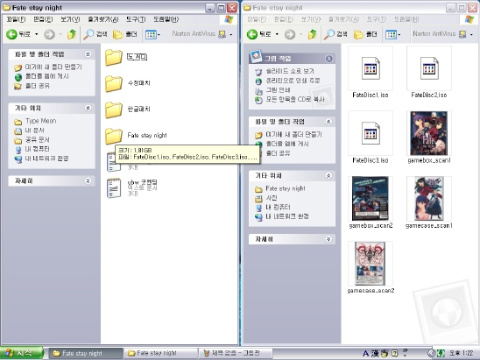The width and height of the screenshot is (480, 360).
Task: Click the Up folder icon in left window
Action: (71, 34)
